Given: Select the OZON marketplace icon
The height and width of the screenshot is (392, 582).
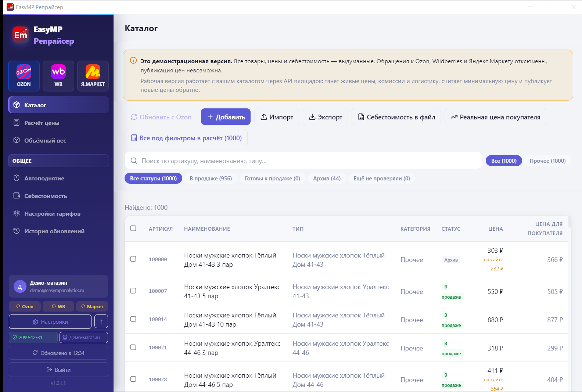Looking at the screenshot, I should pos(24,76).
